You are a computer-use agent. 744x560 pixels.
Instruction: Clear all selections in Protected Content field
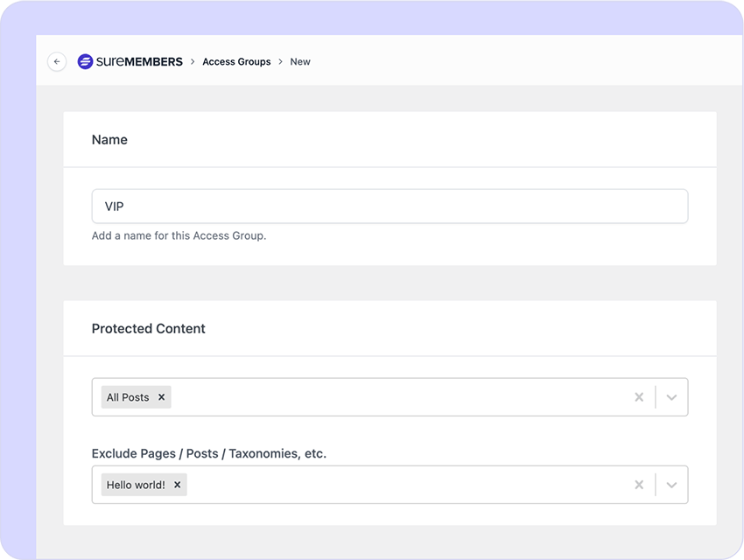pos(639,397)
